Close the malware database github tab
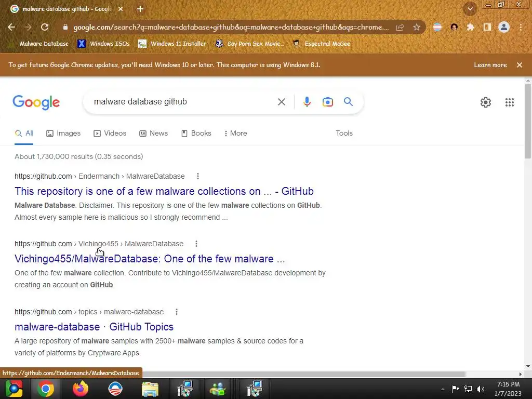This screenshot has height=399, width=532. click(x=121, y=9)
